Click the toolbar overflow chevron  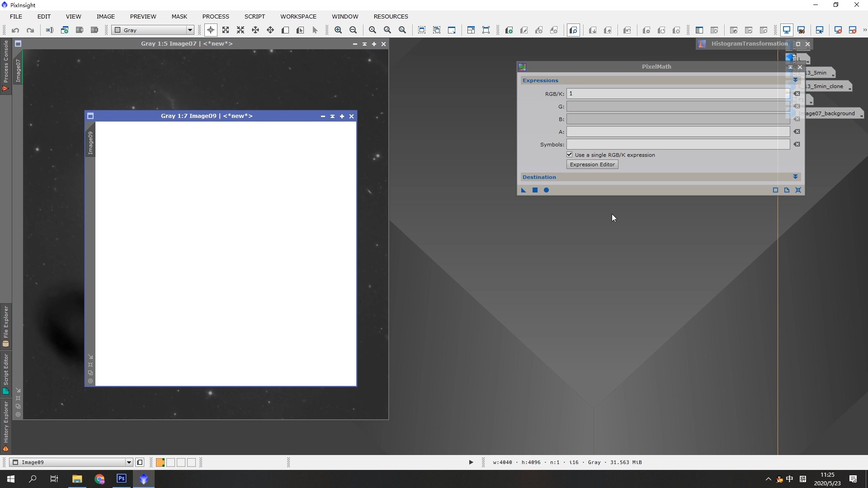coord(864,30)
